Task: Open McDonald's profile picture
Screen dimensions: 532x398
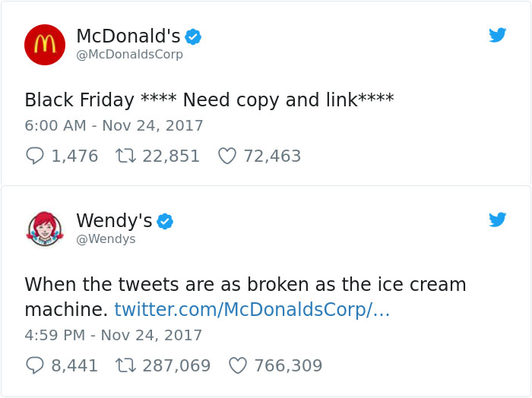Action: [45, 44]
